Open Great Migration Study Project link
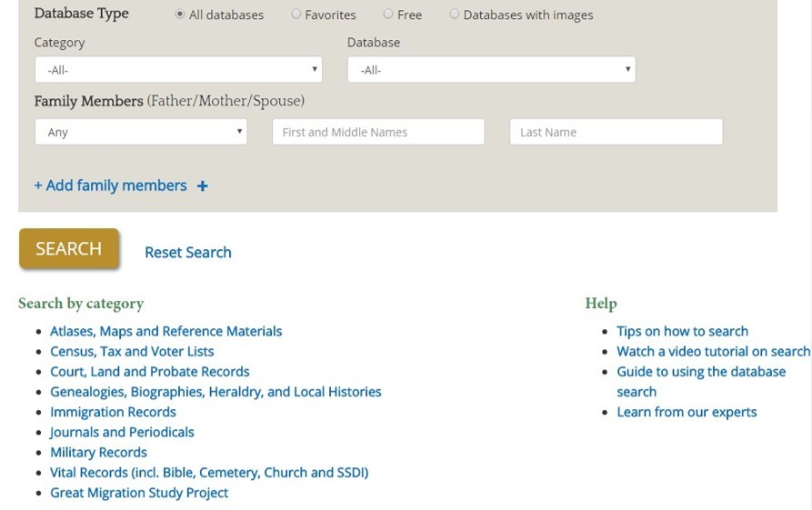 click(x=139, y=493)
